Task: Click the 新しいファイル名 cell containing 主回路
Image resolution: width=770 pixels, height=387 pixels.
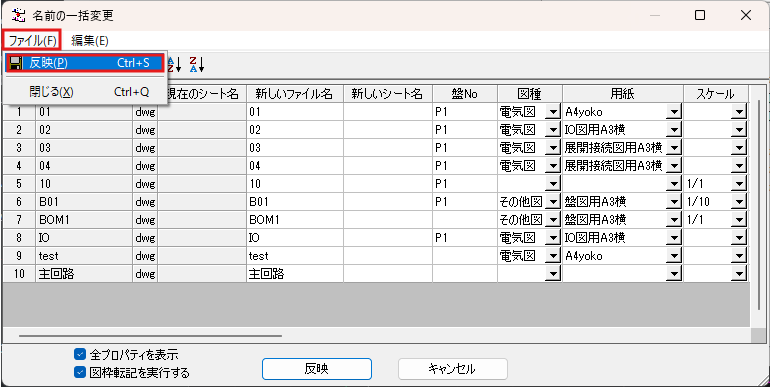Action: tap(295, 274)
